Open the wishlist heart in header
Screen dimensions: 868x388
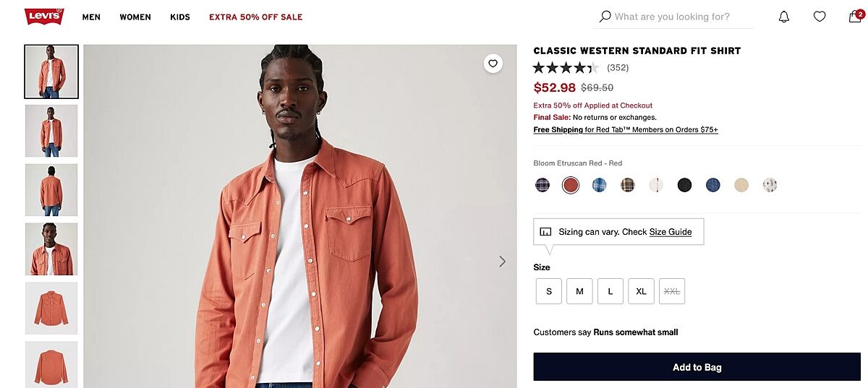pos(820,17)
